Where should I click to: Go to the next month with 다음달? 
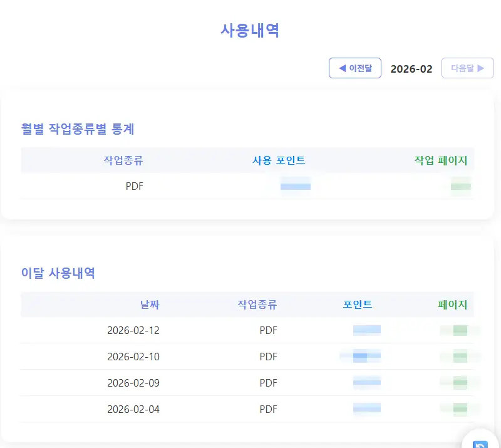click(467, 68)
